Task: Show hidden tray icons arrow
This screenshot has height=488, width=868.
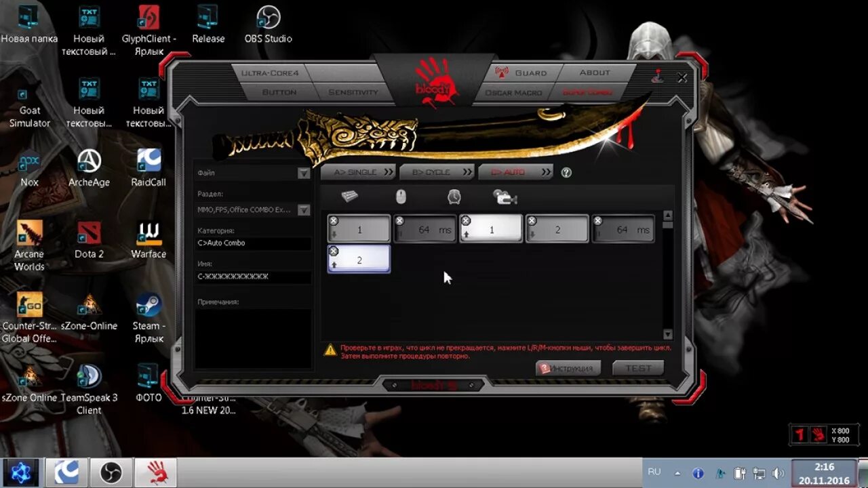Action: pos(677,473)
